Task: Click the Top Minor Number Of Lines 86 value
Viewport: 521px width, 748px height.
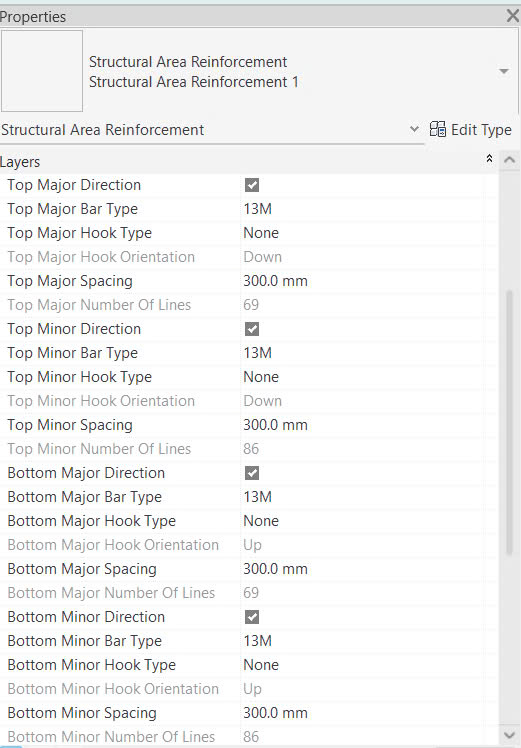Action: [x=251, y=449]
